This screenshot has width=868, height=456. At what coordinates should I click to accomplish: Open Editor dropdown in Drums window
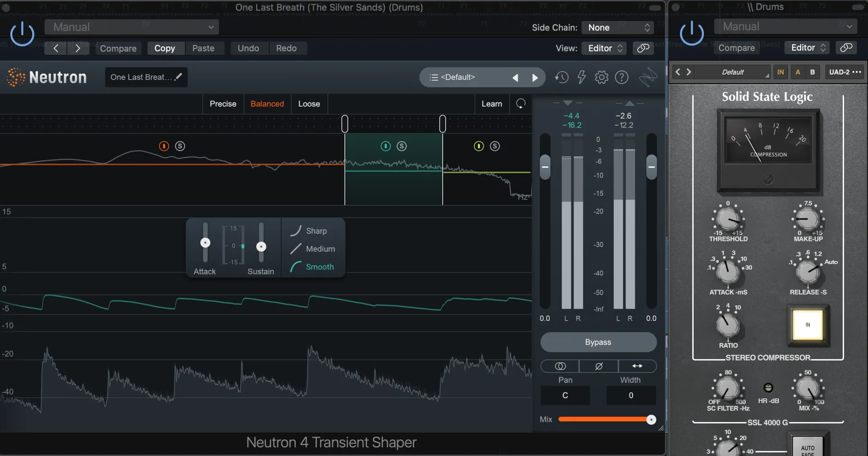(807, 47)
